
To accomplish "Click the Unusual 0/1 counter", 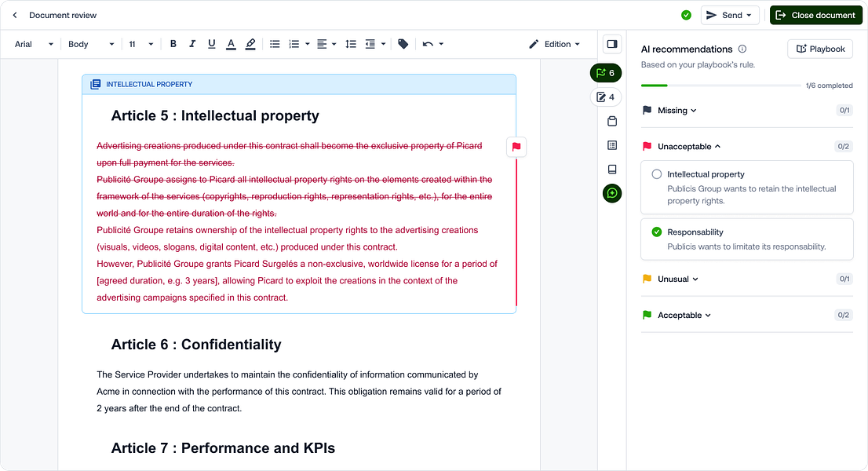I will pos(844,279).
